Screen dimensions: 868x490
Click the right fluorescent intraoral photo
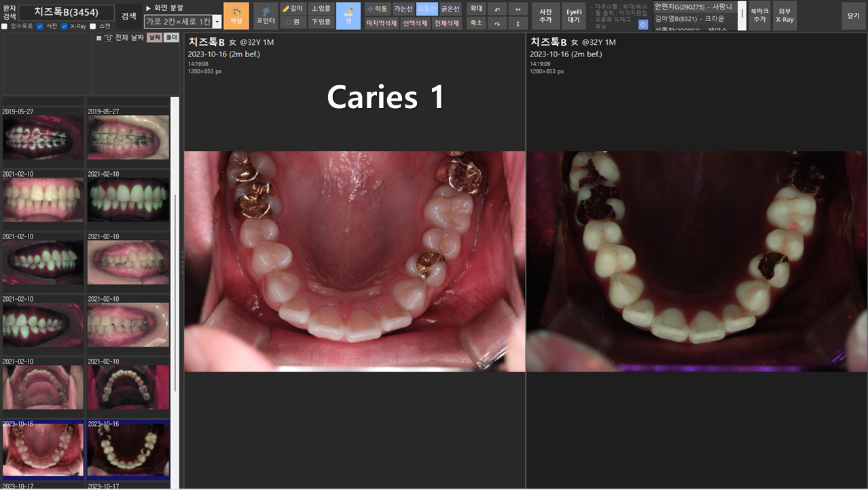click(697, 261)
